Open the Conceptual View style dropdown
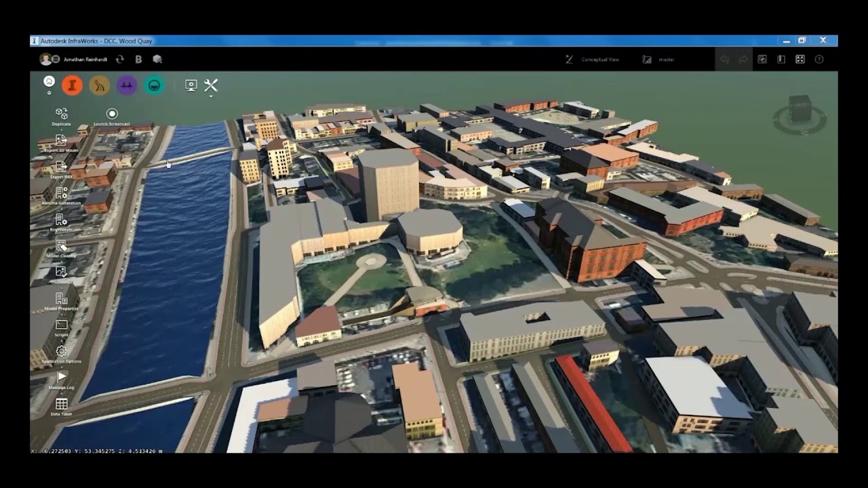 pos(600,59)
